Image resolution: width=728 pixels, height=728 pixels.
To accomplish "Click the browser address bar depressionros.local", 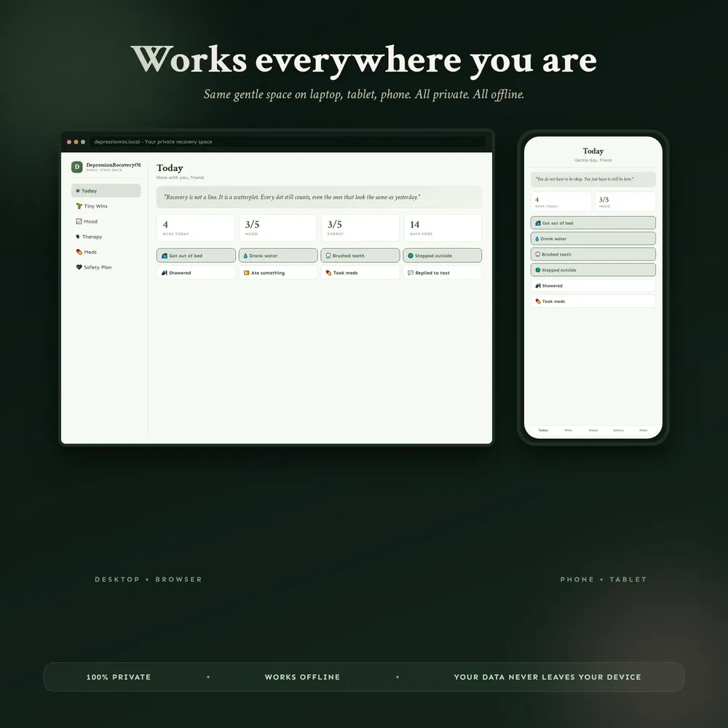I will [288, 142].
